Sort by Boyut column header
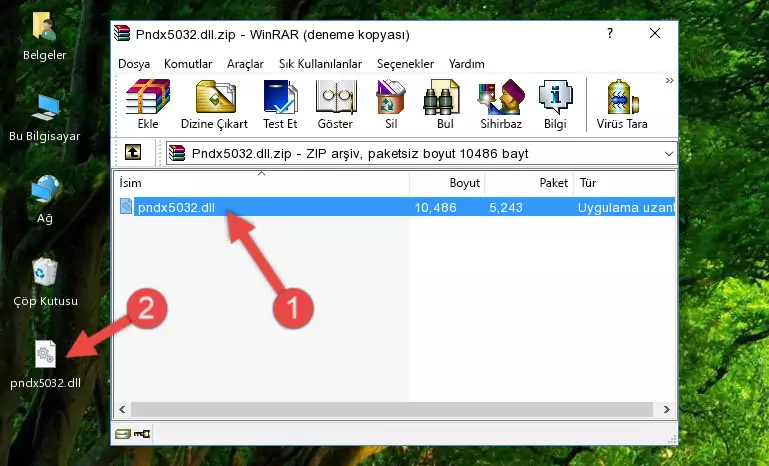This screenshot has height=466, width=769. pos(447,183)
